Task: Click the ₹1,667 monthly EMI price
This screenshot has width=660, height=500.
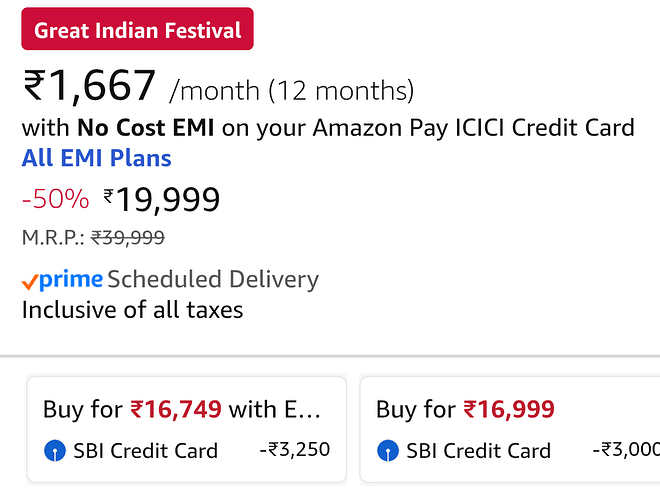Action: pos(90,87)
